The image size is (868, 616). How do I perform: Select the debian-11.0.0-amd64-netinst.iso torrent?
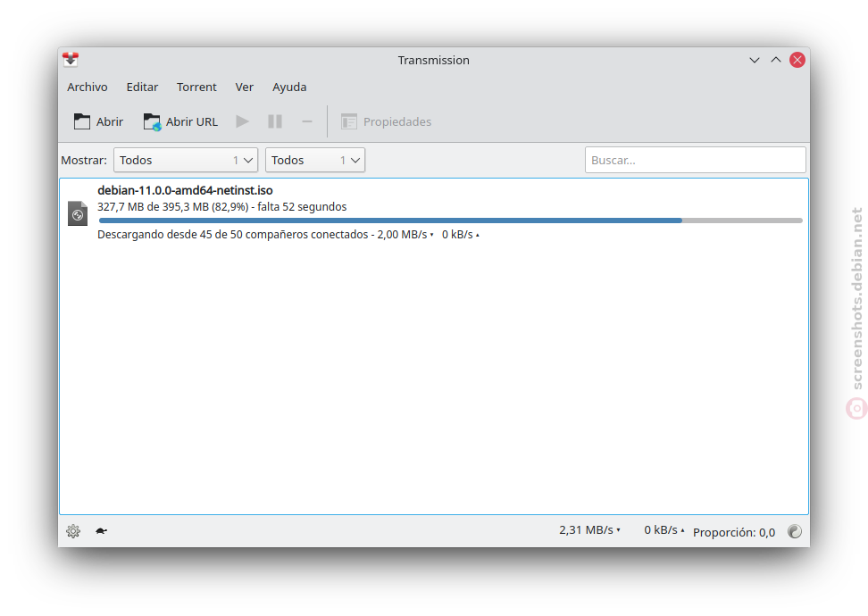coord(434,212)
